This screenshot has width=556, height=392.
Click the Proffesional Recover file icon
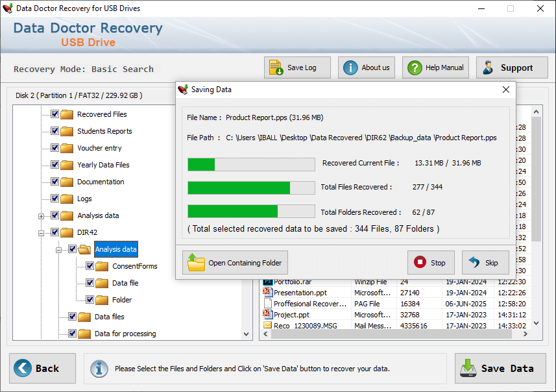point(268,303)
